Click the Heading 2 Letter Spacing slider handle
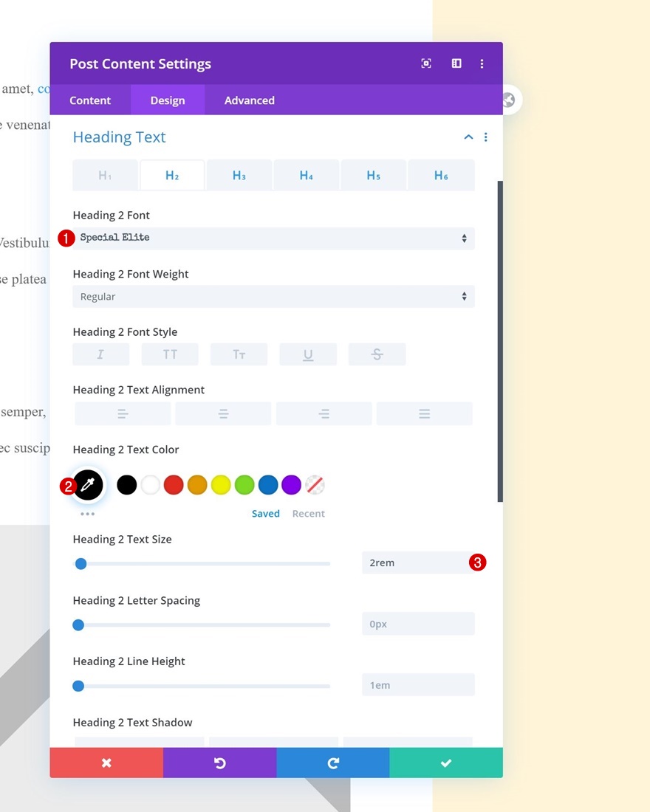650x812 pixels. click(x=78, y=625)
